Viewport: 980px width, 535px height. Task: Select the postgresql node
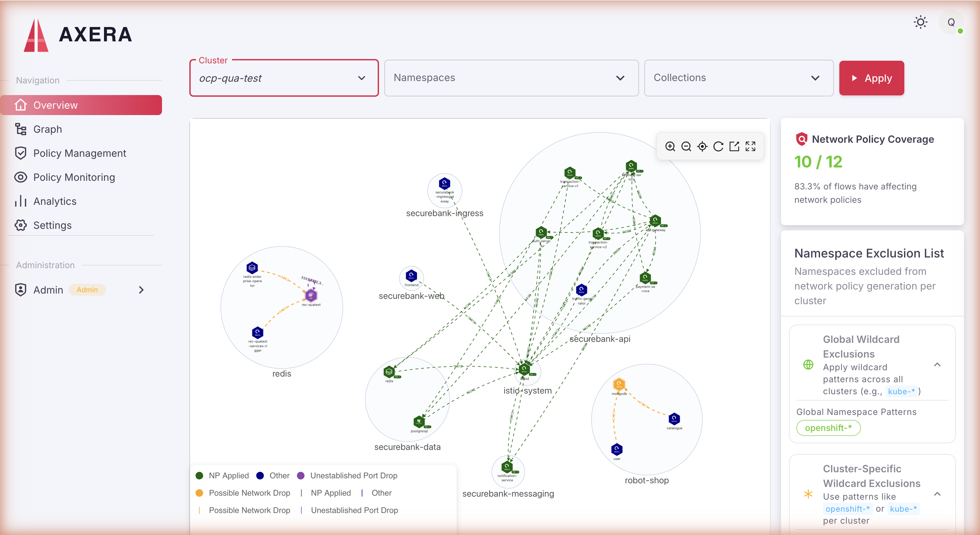419,422
